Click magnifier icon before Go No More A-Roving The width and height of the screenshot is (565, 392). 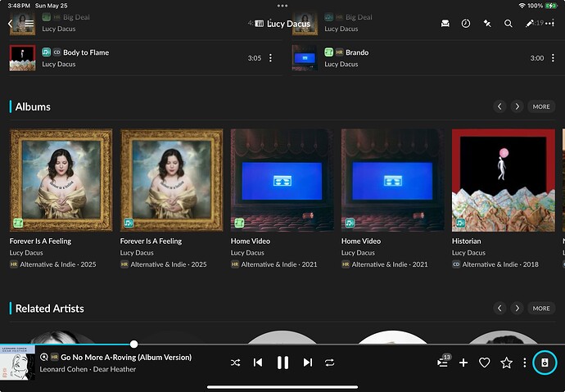44,357
